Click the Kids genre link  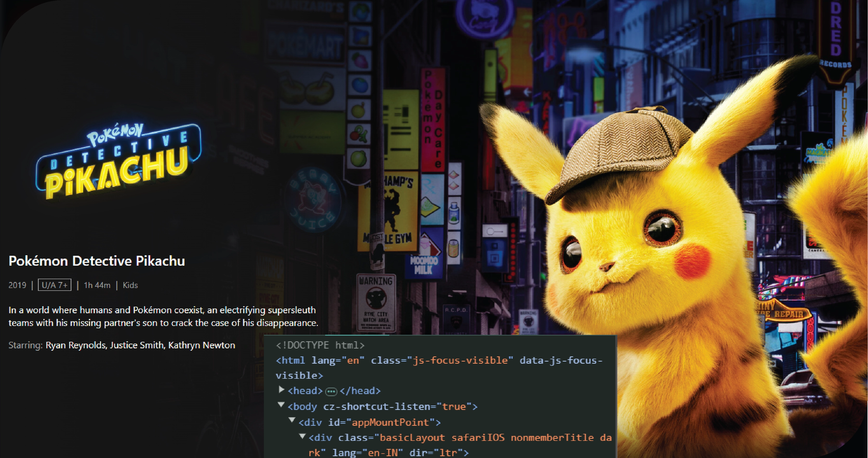click(x=130, y=285)
